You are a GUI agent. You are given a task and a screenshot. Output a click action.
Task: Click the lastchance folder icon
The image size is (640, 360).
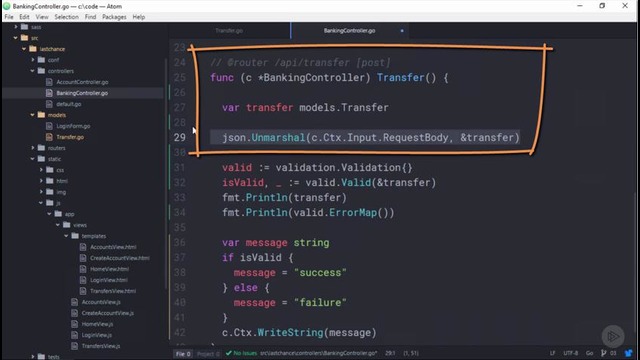(33, 49)
